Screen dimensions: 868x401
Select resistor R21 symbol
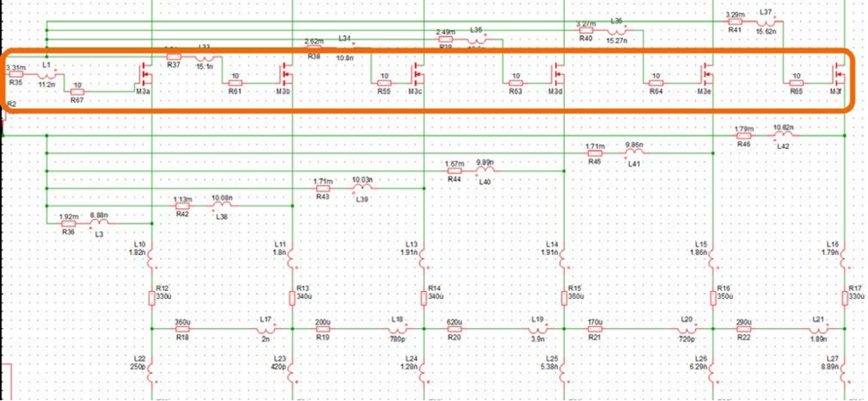(595, 329)
